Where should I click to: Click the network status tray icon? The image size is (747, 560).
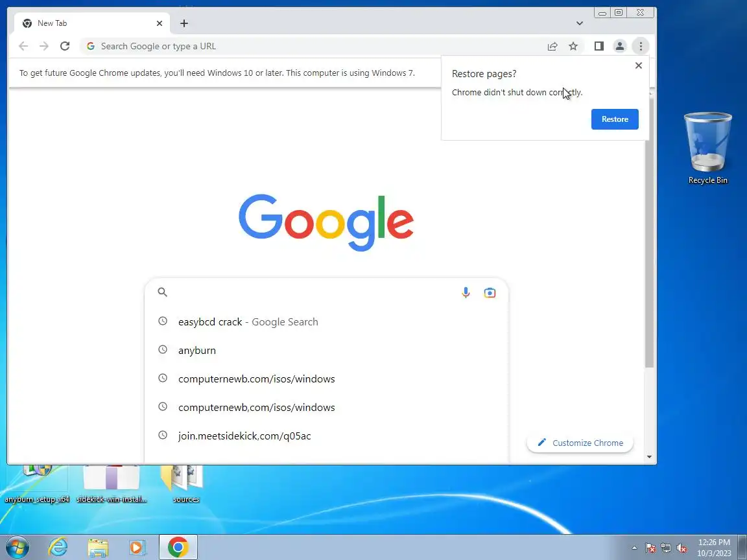point(665,548)
